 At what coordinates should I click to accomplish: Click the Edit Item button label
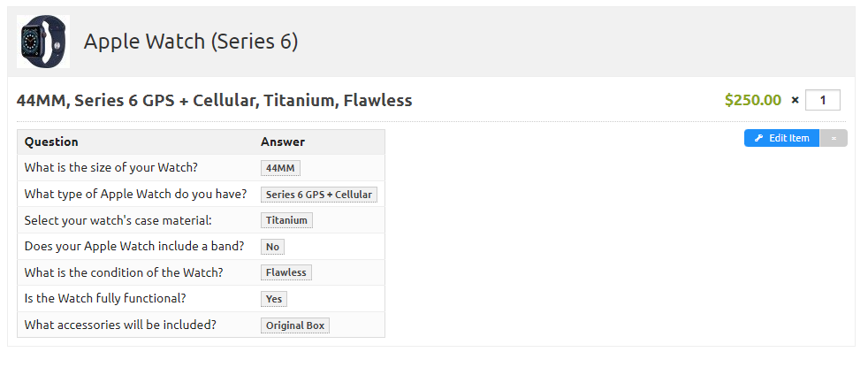(788, 138)
